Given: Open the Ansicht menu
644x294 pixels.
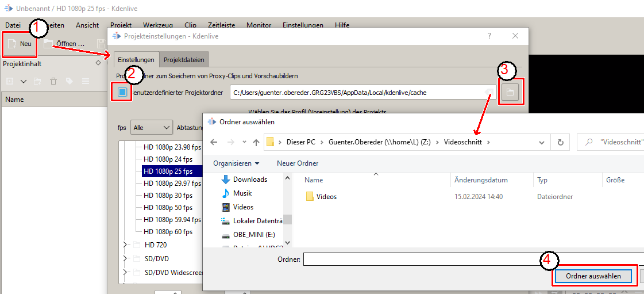Looking at the screenshot, I should click(x=87, y=25).
